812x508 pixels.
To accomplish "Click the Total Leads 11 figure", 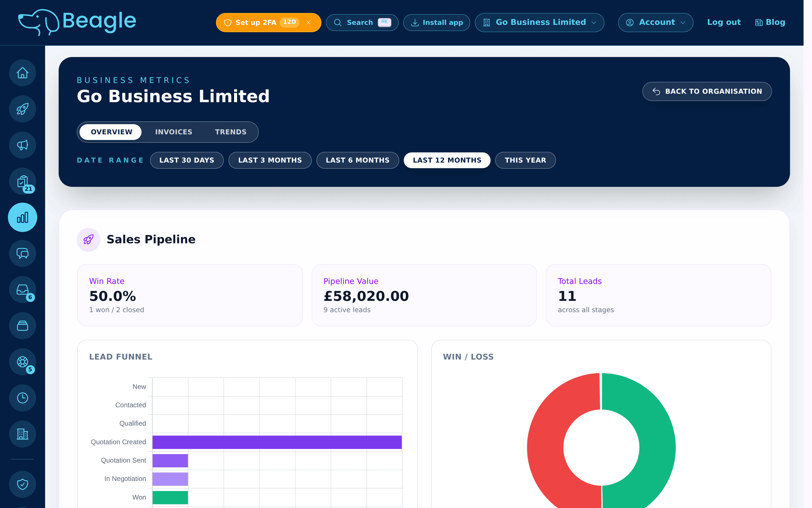I will (x=567, y=296).
